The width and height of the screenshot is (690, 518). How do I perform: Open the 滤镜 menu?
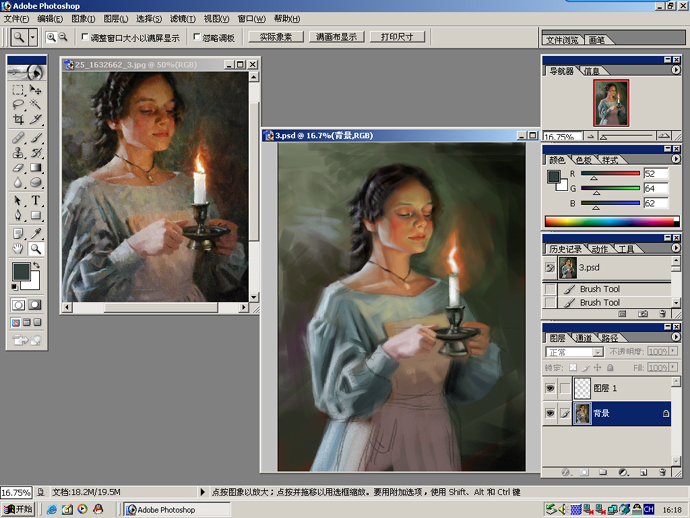(183, 18)
